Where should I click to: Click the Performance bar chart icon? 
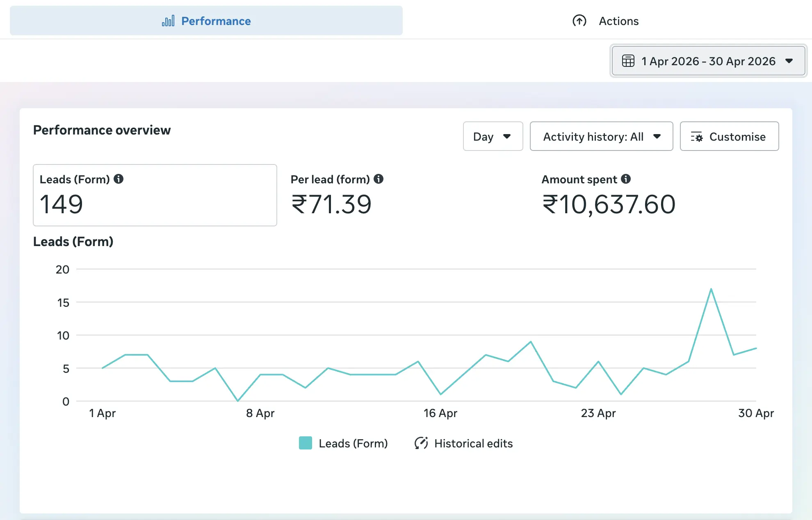point(168,21)
